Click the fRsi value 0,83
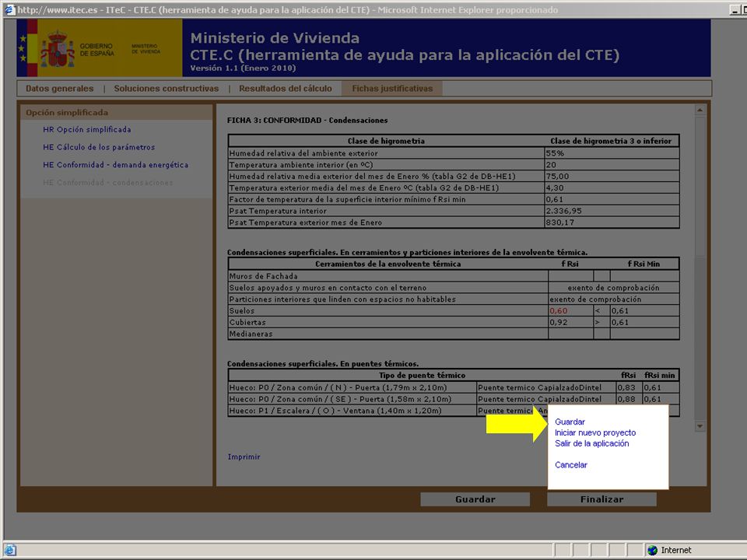This screenshot has height=560, width=747. [x=626, y=387]
